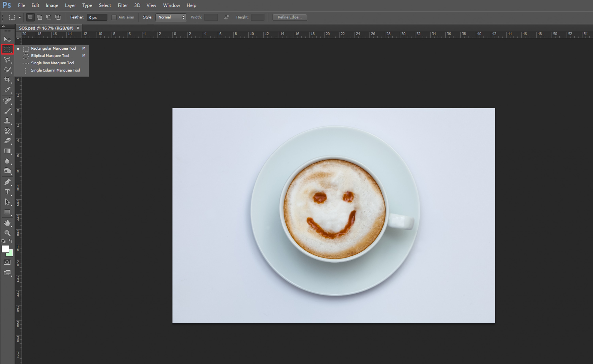This screenshot has width=593, height=364.
Task: Open the Edit menu
Action: point(35,5)
